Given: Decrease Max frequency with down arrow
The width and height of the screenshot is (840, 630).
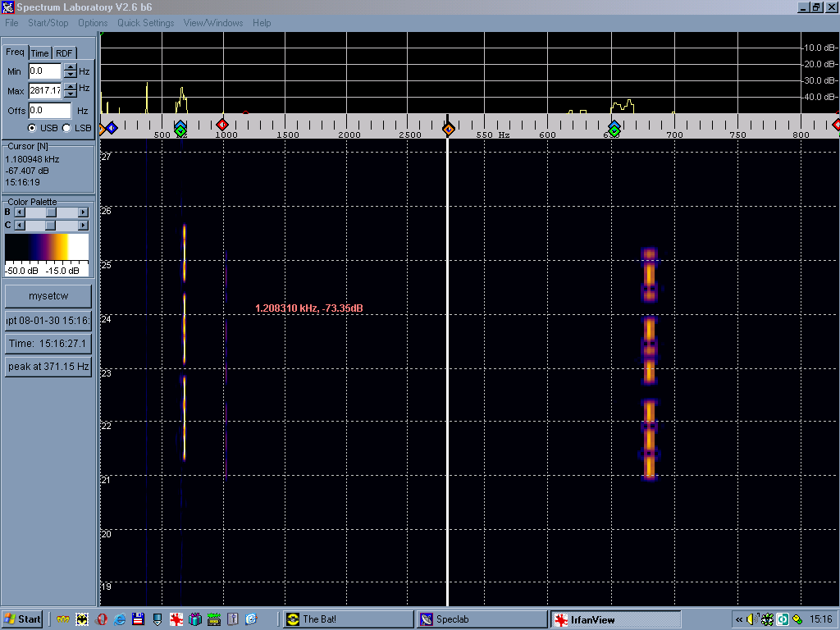Looking at the screenshot, I should click(71, 94).
